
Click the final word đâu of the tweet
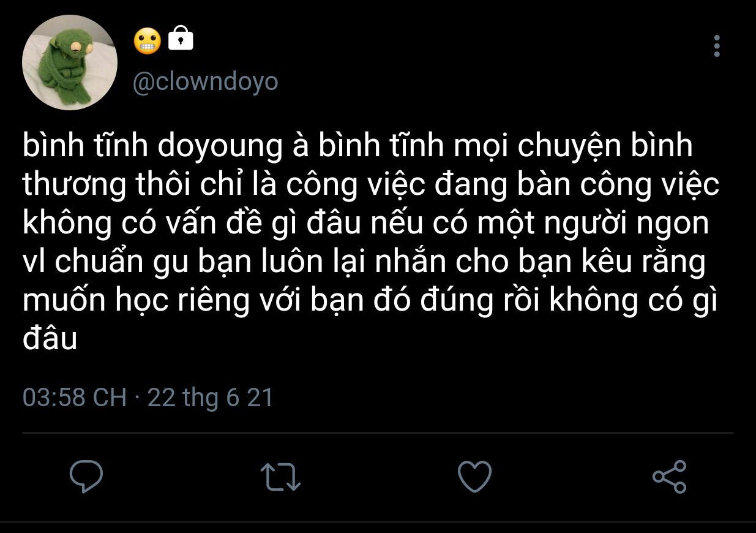click(50, 339)
